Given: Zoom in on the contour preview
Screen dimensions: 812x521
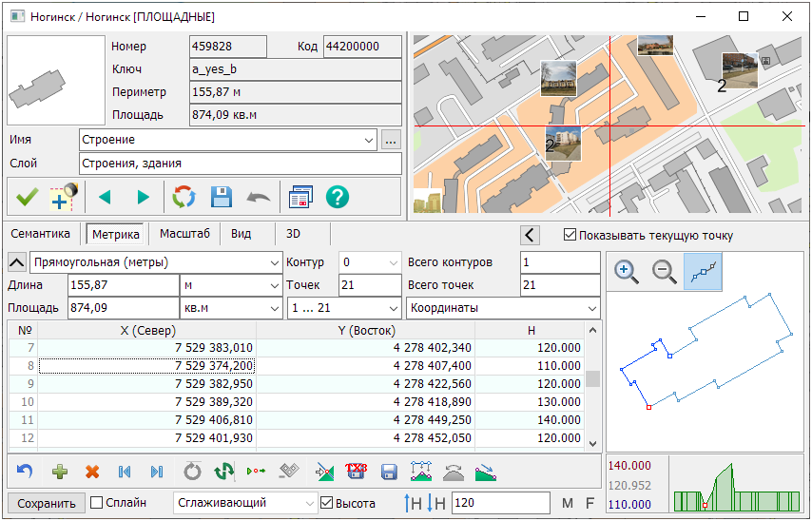Looking at the screenshot, I should click(627, 272).
